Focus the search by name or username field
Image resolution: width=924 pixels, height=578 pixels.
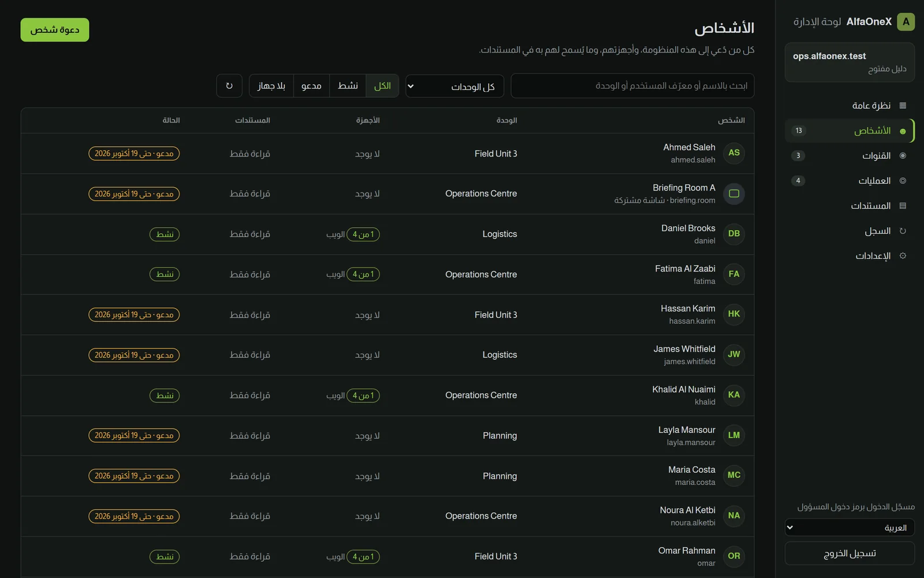click(632, 86)
